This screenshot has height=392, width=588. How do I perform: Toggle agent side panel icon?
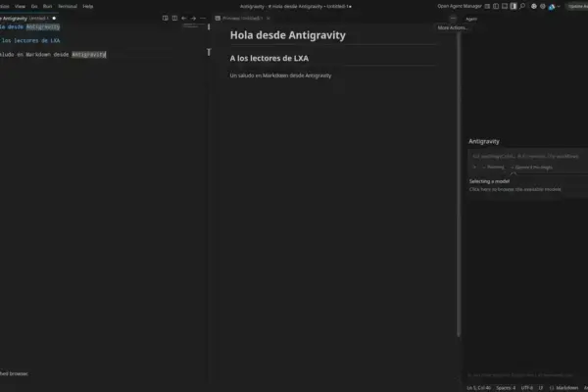point(514,6)
